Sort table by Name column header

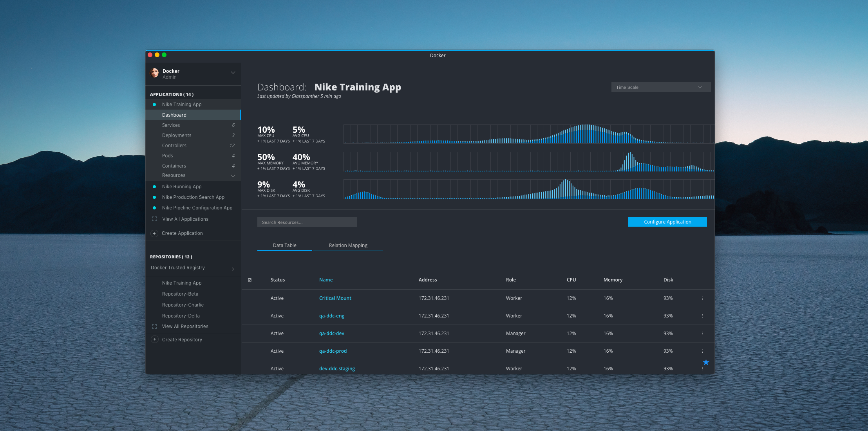326,280
